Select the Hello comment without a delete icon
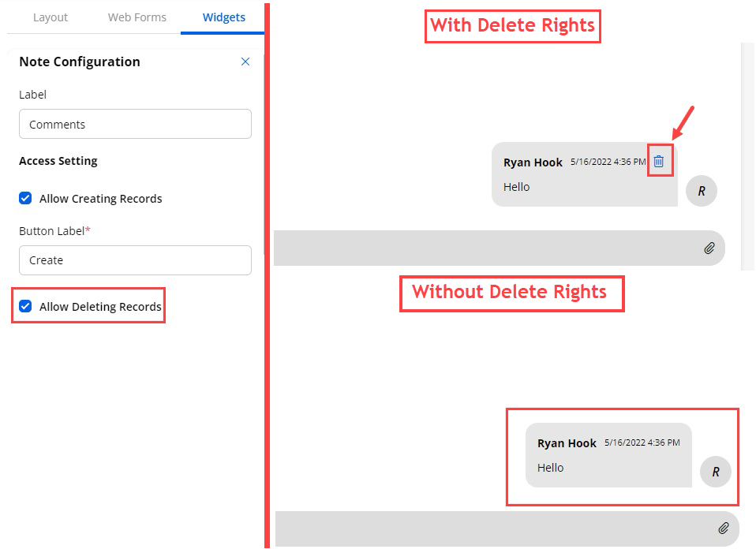The width and height of the screenshot is (756, 549). [551, 468]
